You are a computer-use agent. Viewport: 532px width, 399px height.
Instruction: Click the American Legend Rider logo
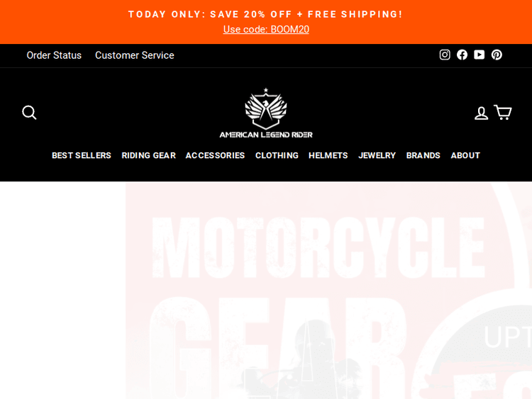[x=266, y=113]
